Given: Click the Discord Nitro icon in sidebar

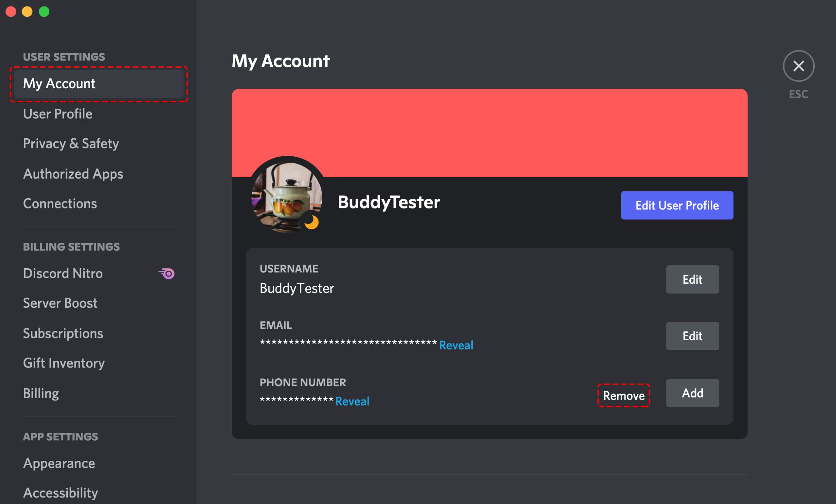Looking at the screenshot, I should [166, 274].
